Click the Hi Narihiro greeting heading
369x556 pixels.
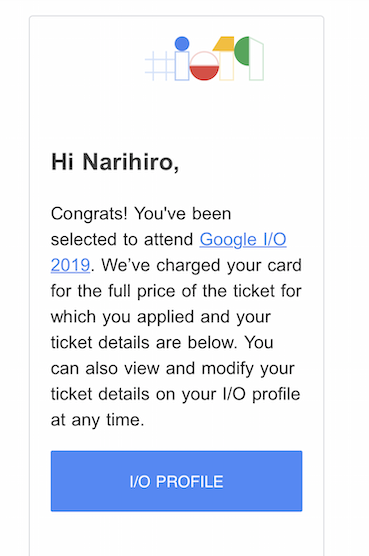[x=115, y=162]
